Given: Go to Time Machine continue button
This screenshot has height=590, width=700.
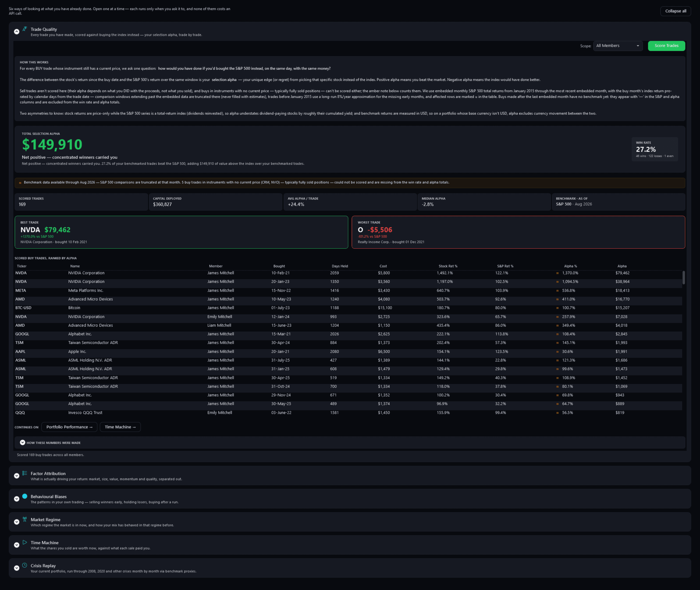Looking at the screenshot, I should (120, 427).
